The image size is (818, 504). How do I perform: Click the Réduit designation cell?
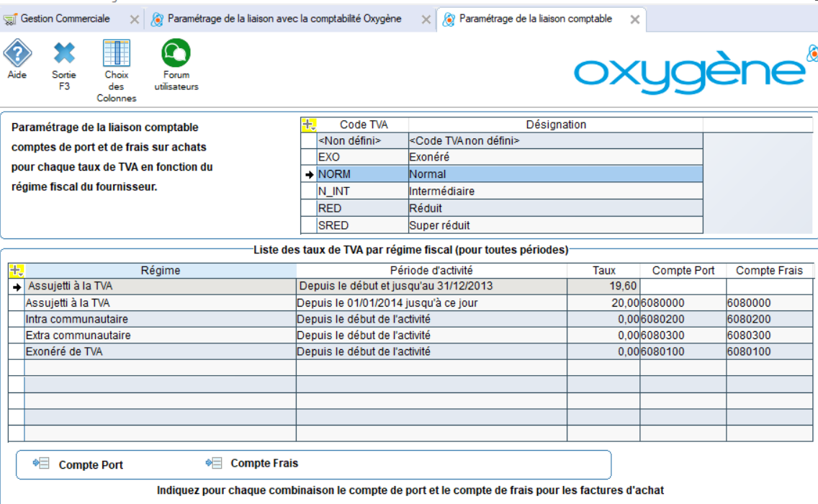pos(556,209)
